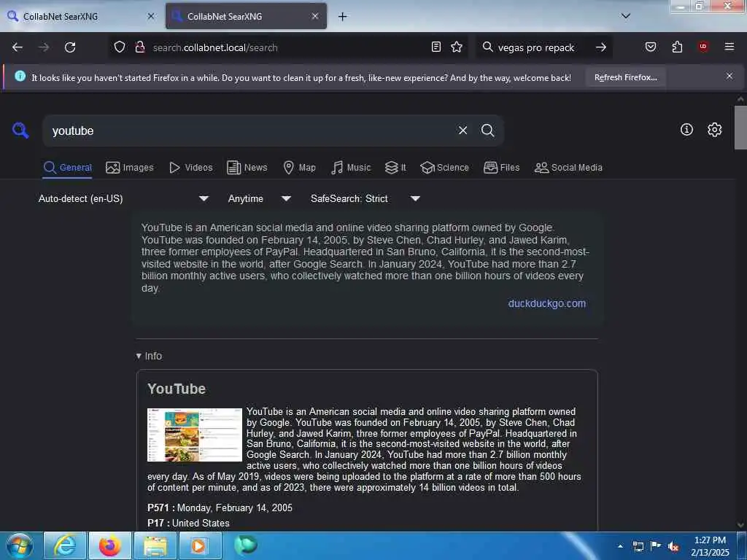Open the Pocket save icon

point(651,47)
